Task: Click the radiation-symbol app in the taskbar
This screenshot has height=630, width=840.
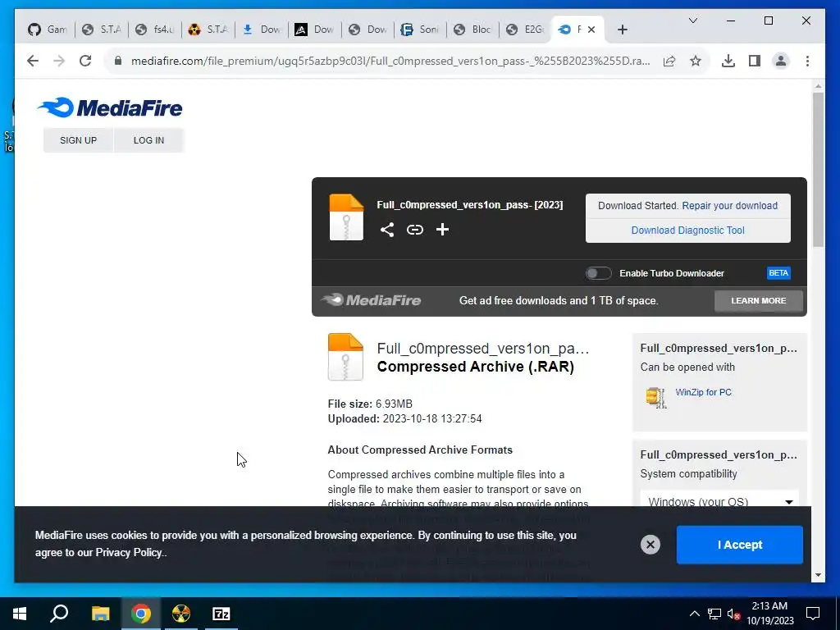Action: coord(181,614)
